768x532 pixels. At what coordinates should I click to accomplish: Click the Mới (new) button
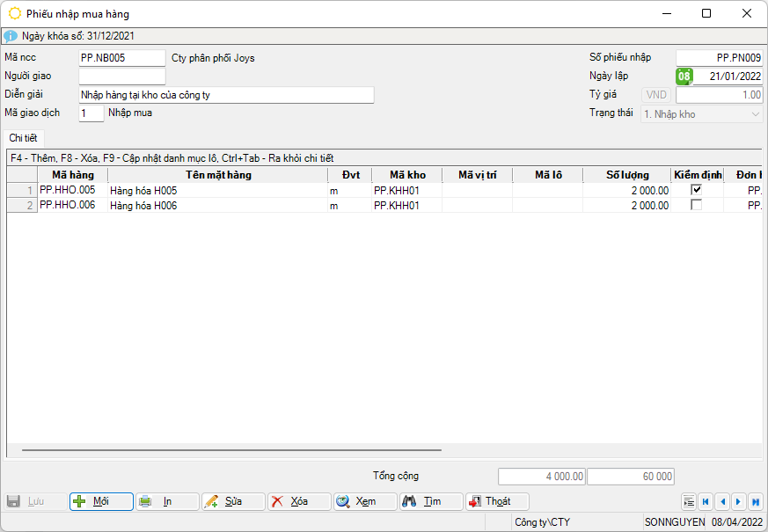tap(101, 501)
